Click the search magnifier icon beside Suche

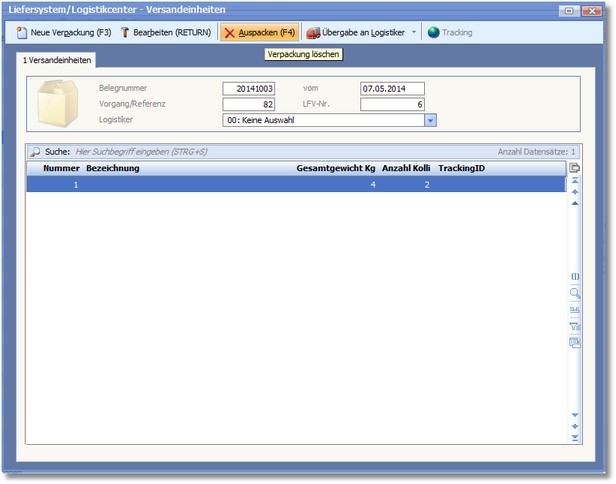click(x=35, y=152)
